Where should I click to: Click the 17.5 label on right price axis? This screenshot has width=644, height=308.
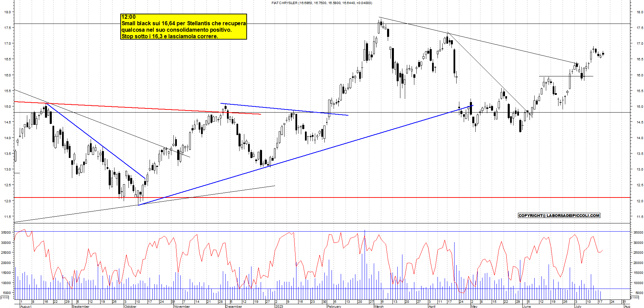(x=640, y=28)
